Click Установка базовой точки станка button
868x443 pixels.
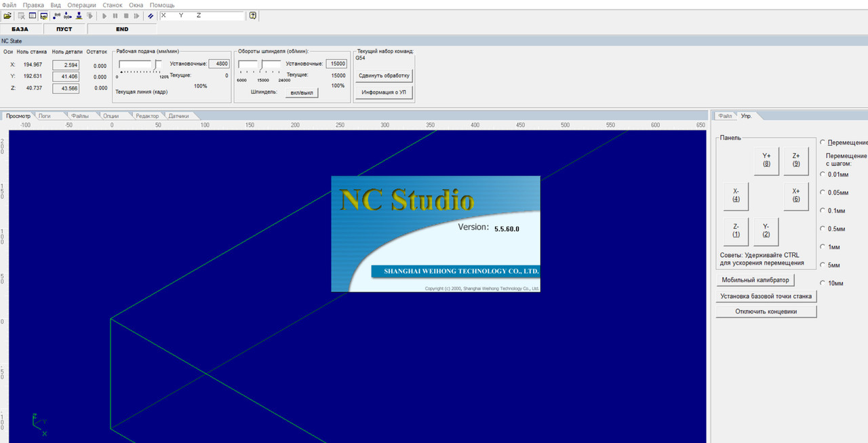pos(766,296)
